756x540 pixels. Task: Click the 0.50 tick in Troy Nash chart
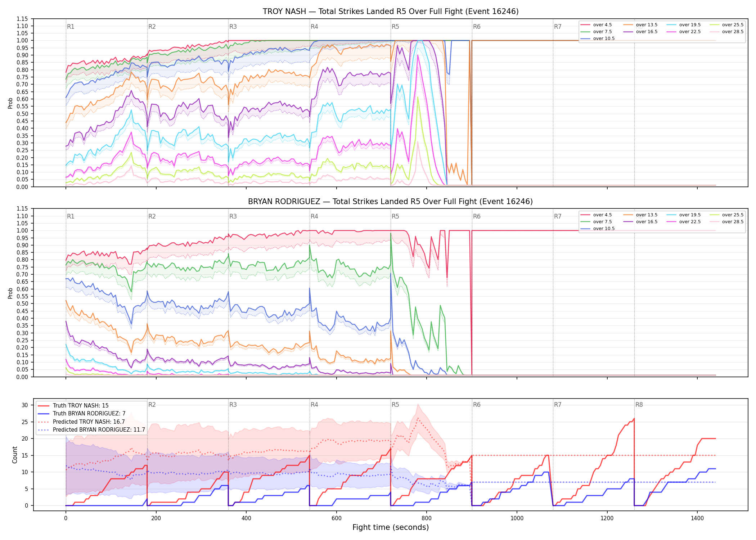pyautogui.click(x=22, y=114)
